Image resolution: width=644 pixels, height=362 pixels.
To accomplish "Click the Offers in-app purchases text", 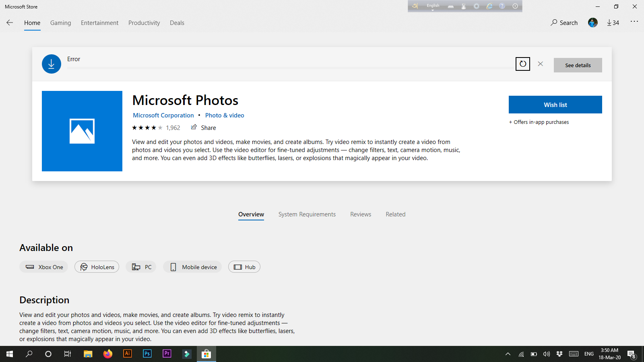I will 539,122.
